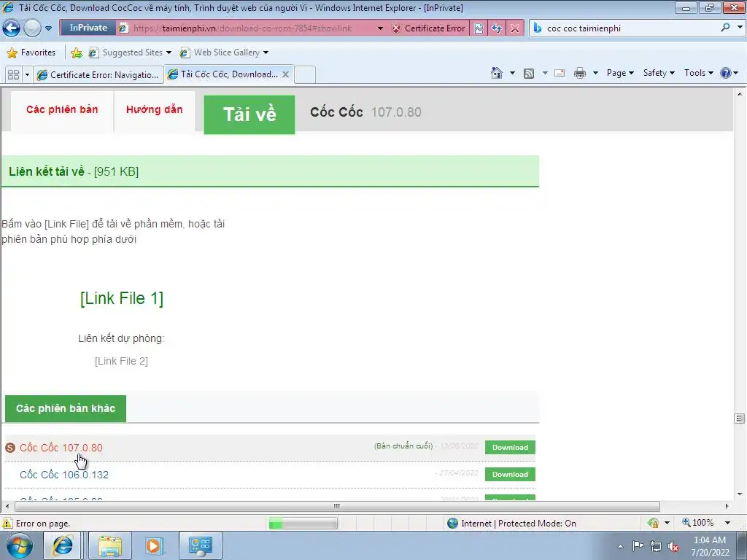Open search provider dropdown arrow

point(740,28)
